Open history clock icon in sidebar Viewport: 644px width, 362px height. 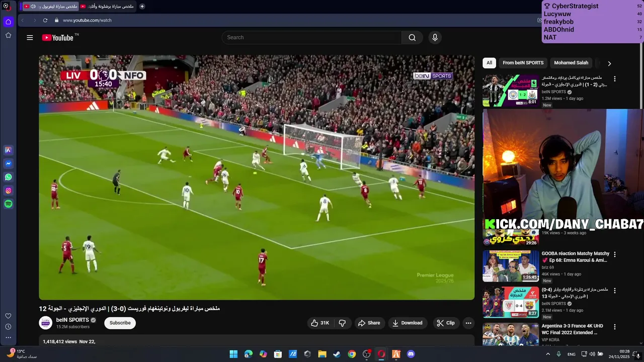click(8, 327)
